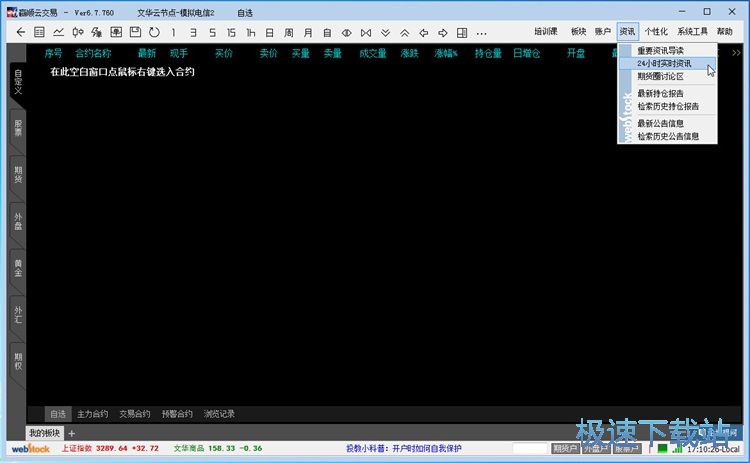Click the hollow right arrow icon
750x463 pixels.
[443, 33]
